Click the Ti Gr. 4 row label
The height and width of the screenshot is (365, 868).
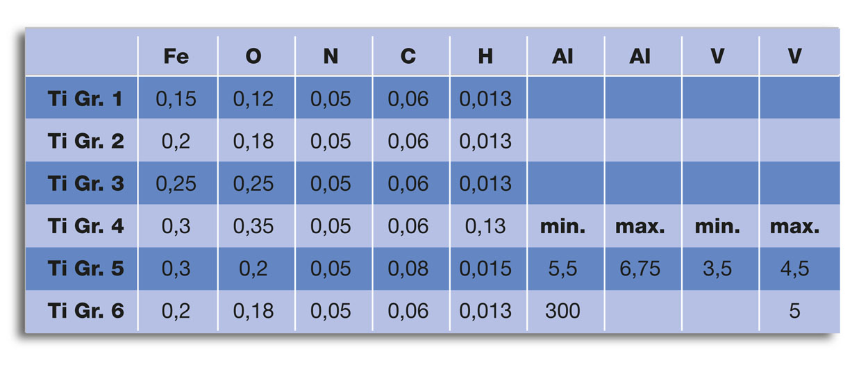(x=85, y=226)
